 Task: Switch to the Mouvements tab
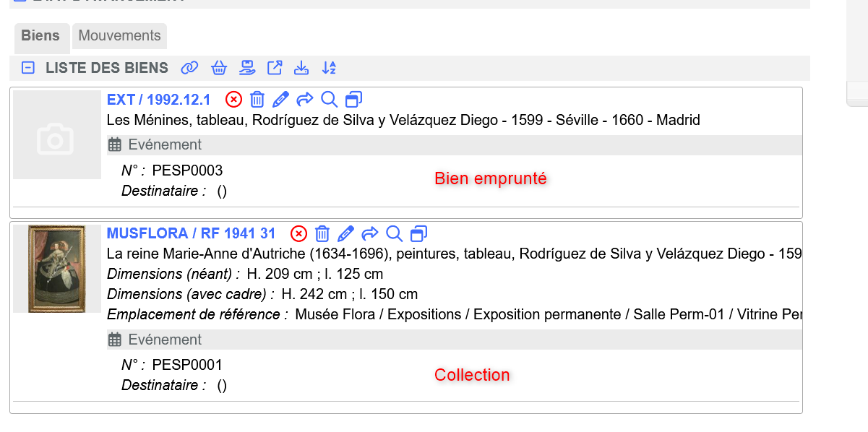click(x=119, y=36)
